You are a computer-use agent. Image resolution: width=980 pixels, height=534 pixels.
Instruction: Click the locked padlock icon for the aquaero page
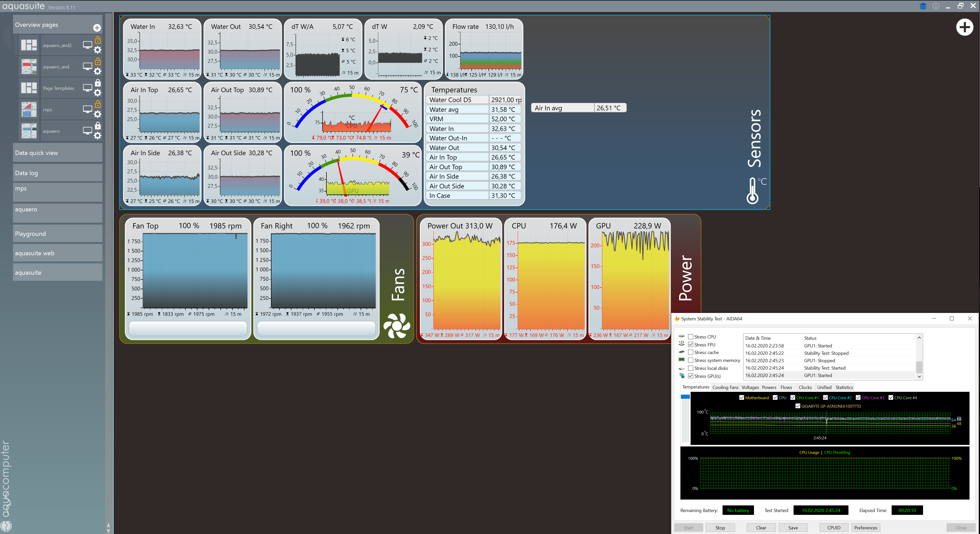(98, 126)
